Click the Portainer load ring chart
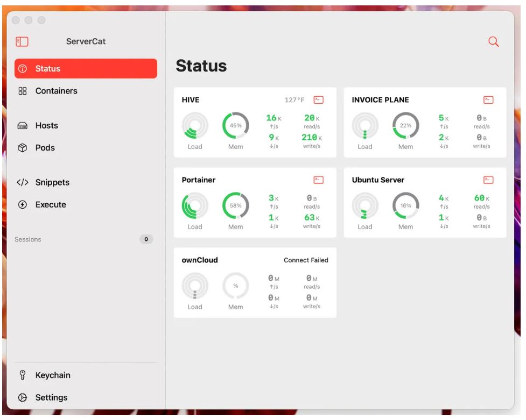 tap(195, 205)
